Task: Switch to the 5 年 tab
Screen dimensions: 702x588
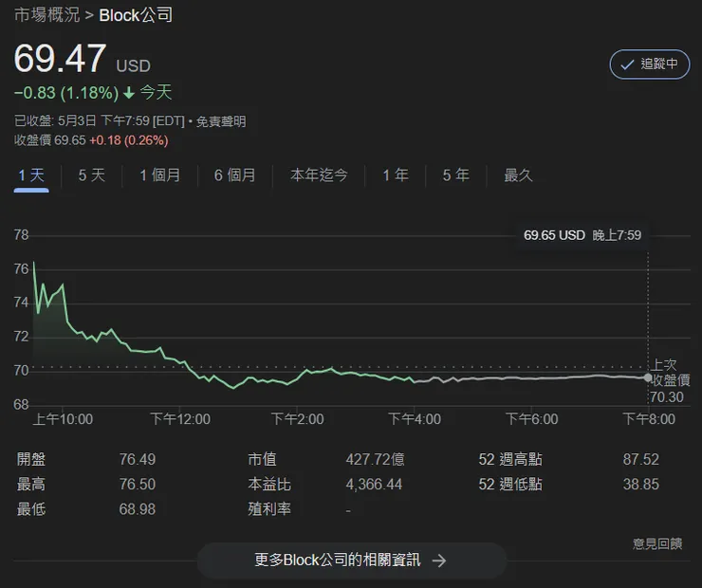Action: [455, 175]
